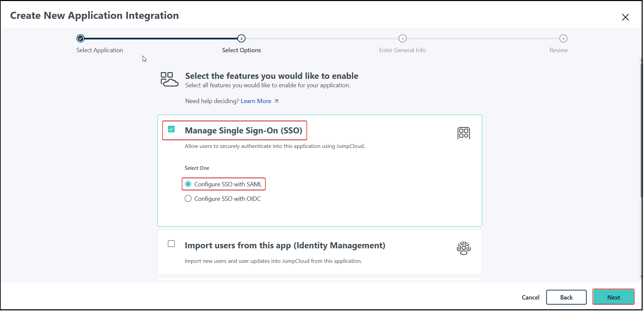
Task: Choose Configure SSO with OIDC option
Action: pyautogui.click(x=188, y=199)
